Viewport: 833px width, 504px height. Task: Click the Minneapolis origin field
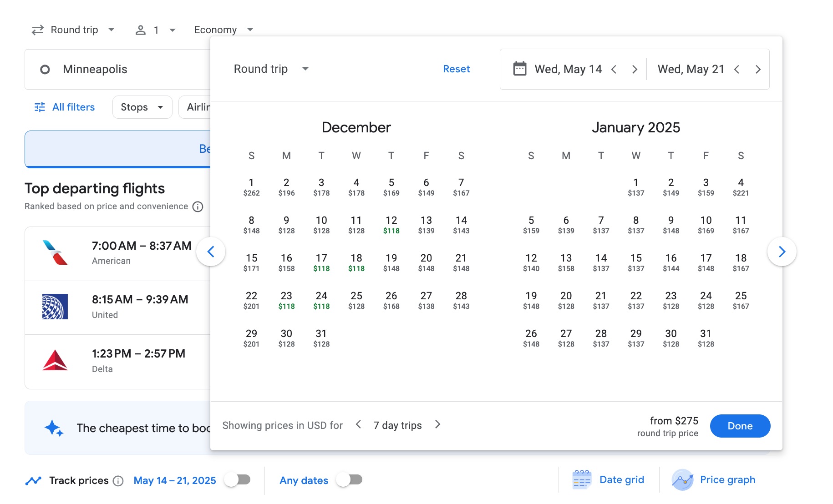[94, 69]
